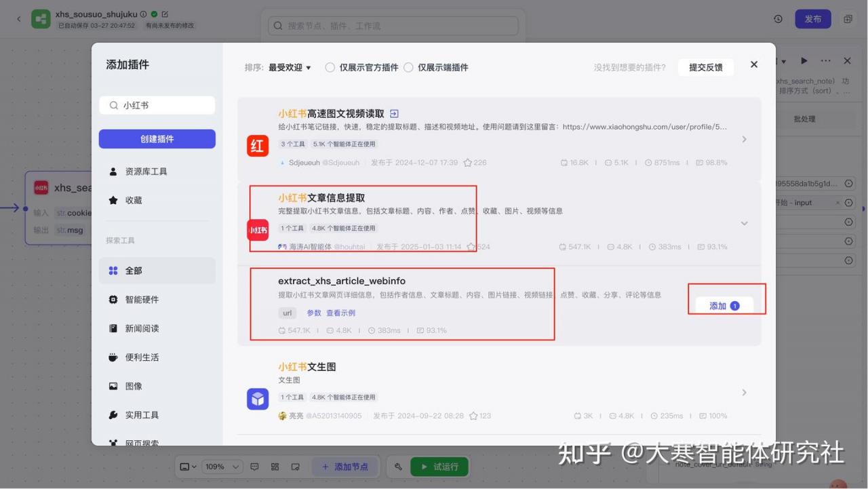Open 查看示例 for extract_xhs_article_webinfo
The image size is (868, 489).
click(340, 313)
